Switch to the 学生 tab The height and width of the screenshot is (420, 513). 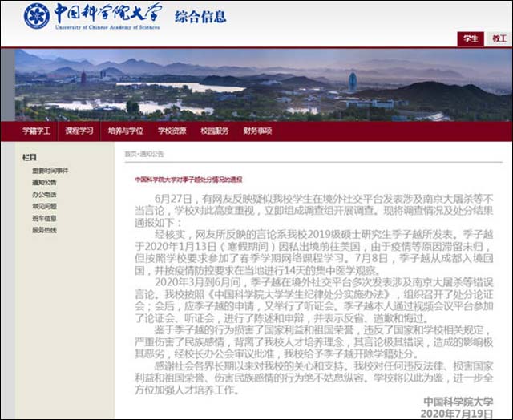pos(471,39)
